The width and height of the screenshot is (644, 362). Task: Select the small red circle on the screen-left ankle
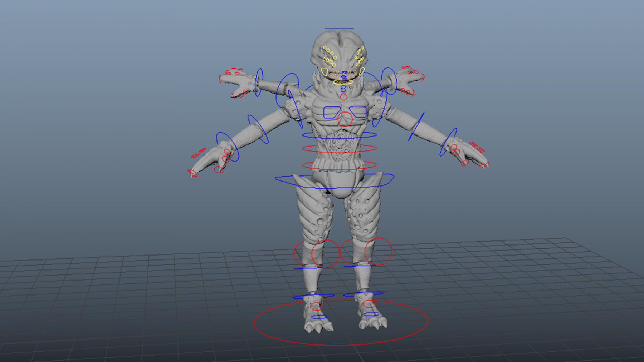pyautogui.click(x=317, y=306)
